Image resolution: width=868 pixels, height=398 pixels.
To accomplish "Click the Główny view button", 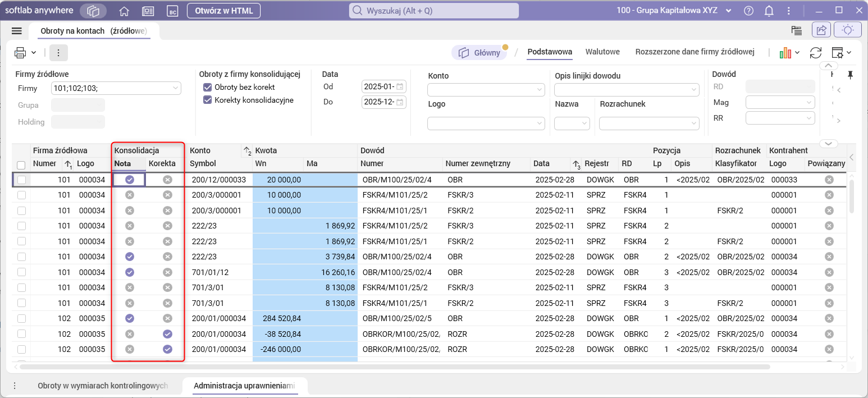I will pyautogui.click(x=479, y=52).
